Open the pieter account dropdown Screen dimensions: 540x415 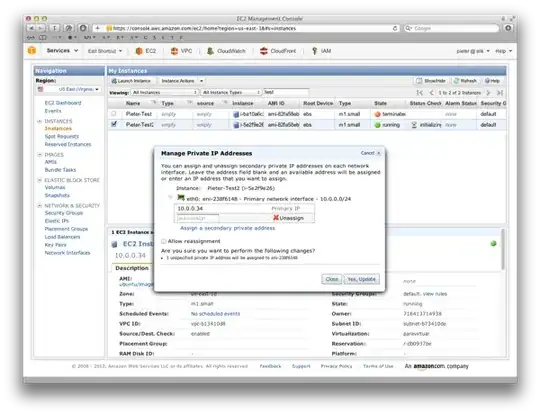(x=472, y=51)
